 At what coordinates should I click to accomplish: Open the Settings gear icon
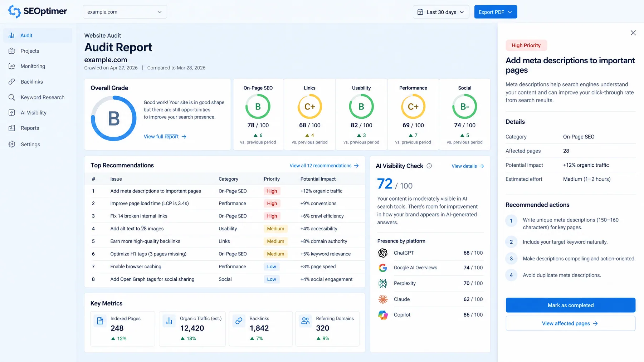[11, 144]
